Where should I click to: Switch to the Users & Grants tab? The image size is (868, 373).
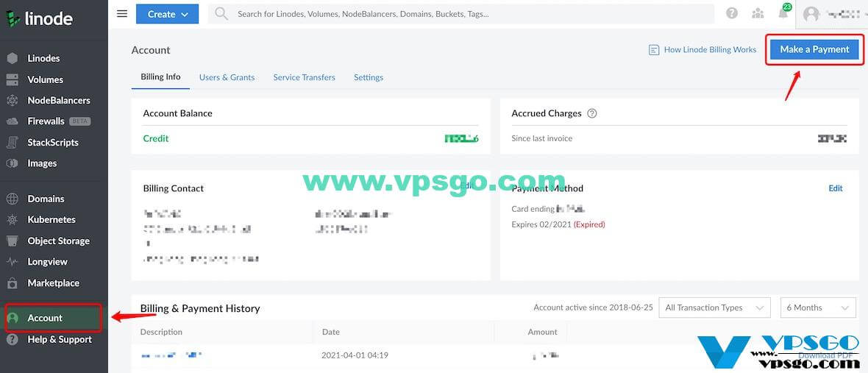pyautogui.click(x=227, y=77)
